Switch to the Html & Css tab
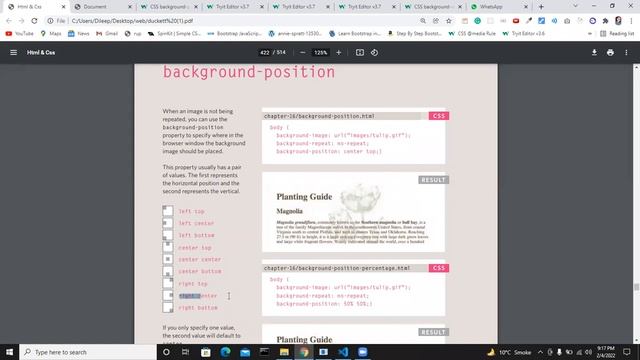640x360 pixels. click(x=36, y=7)
